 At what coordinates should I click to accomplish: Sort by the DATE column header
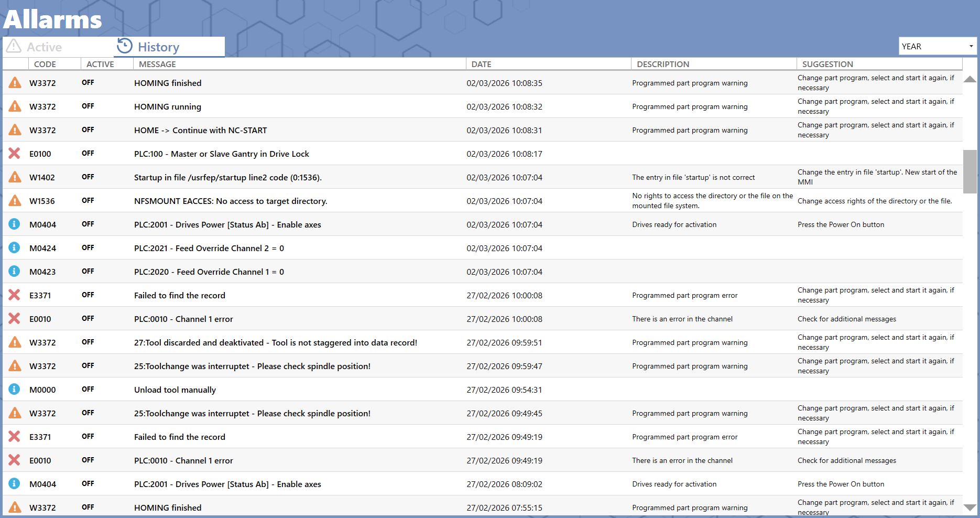tap(548, 64)
